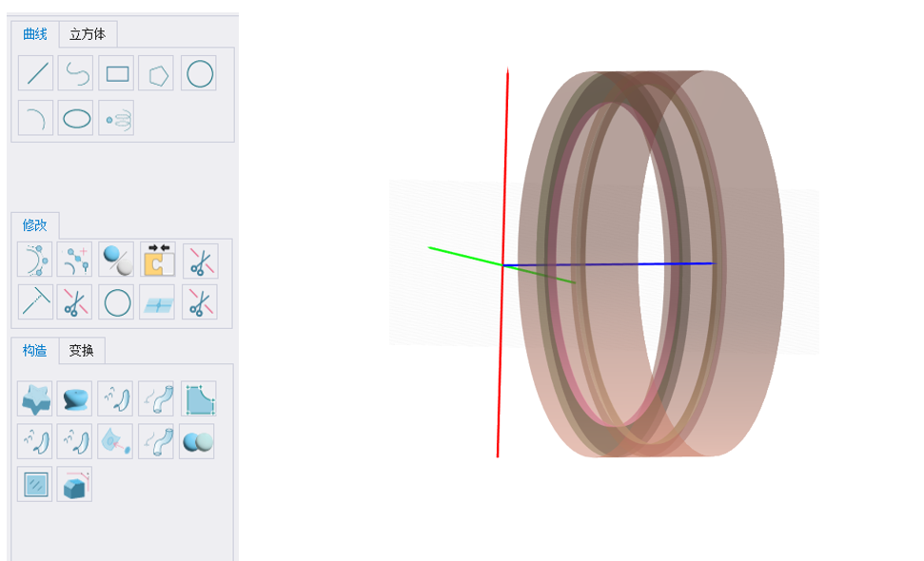Select the project point onto surface icon
The height and width of the screenshot is (561, 924).
point(115,441)
